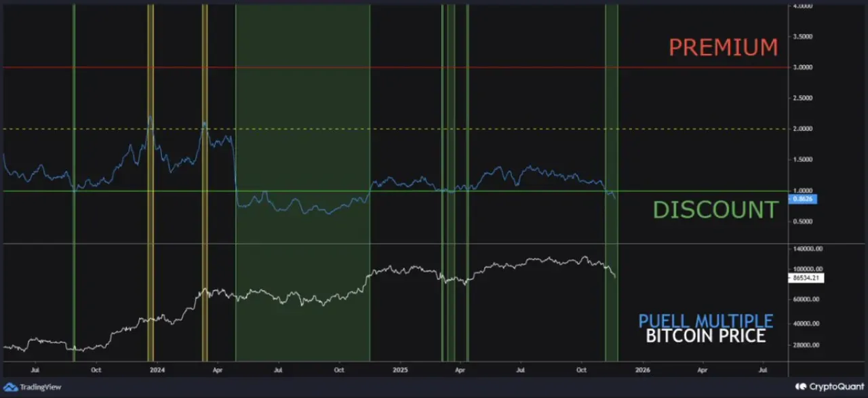Image resolution: width=868 pixels, height=398 pixels.
Task: Click the 1.0000 axis value
Action: coord(802,191)
